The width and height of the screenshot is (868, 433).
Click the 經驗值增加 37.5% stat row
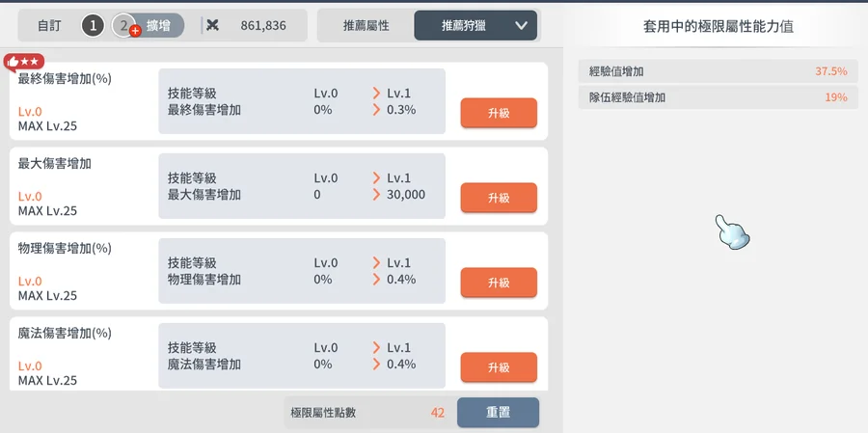[718, 71]
